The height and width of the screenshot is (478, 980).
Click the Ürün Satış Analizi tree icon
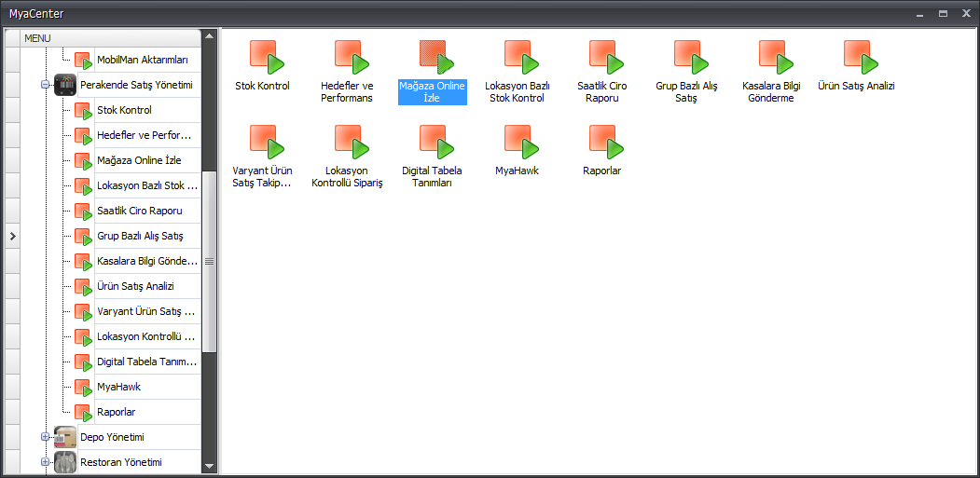84,287
